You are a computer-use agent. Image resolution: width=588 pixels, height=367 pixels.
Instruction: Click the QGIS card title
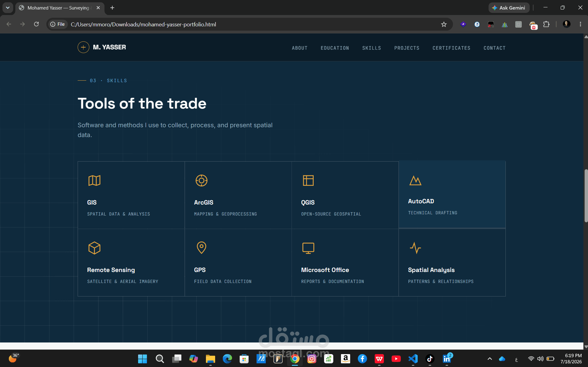[308, 202]
